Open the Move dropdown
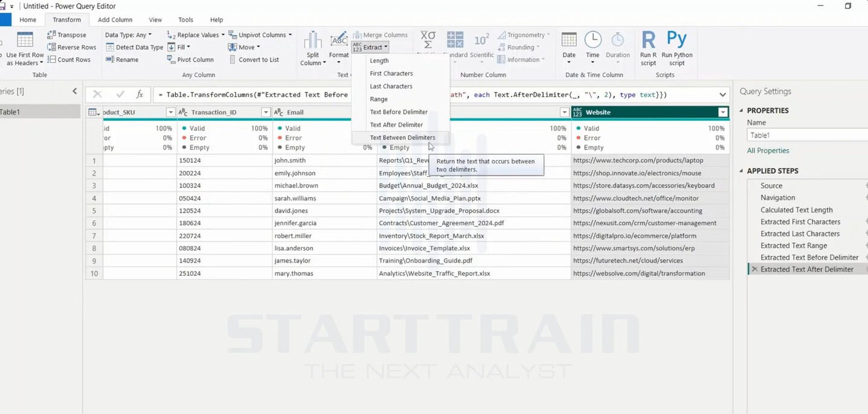 [x=244, y=47]
